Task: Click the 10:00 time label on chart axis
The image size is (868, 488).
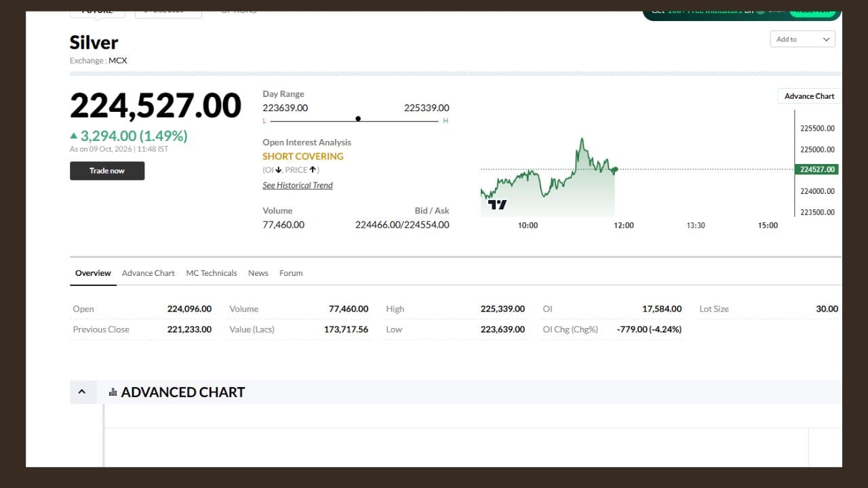Action: [x=528, y=226]
